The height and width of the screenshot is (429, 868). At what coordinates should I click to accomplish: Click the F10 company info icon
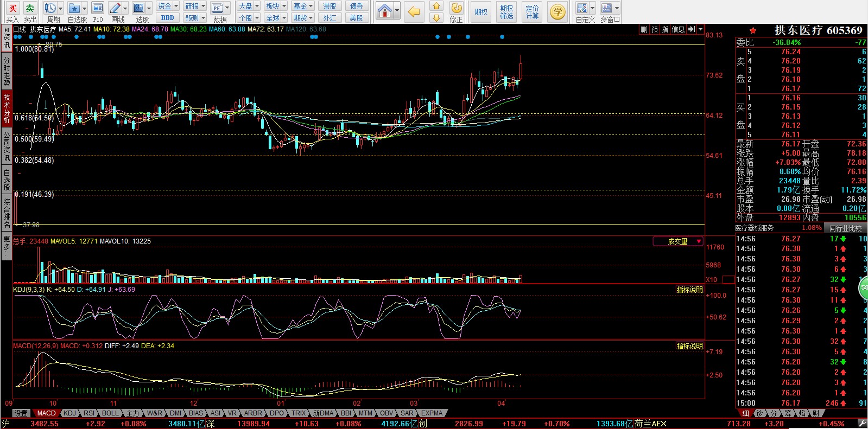tap(98, 9)
